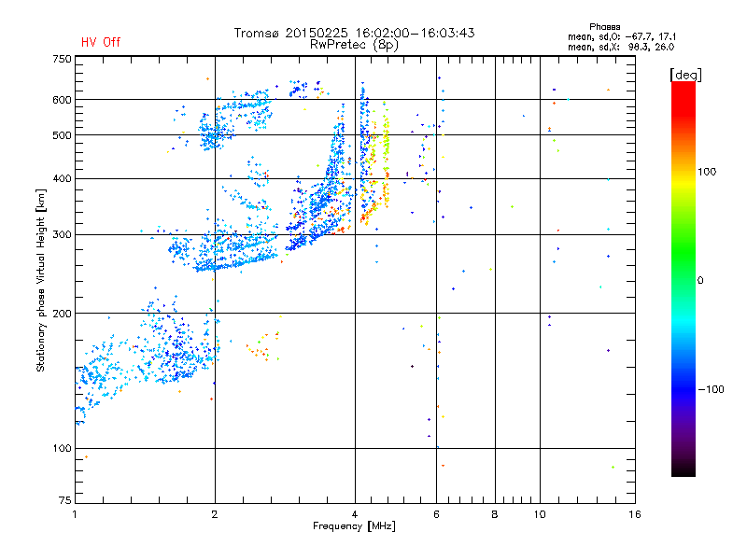Click the y-axis tick label '300'

[x=62, y=234]
